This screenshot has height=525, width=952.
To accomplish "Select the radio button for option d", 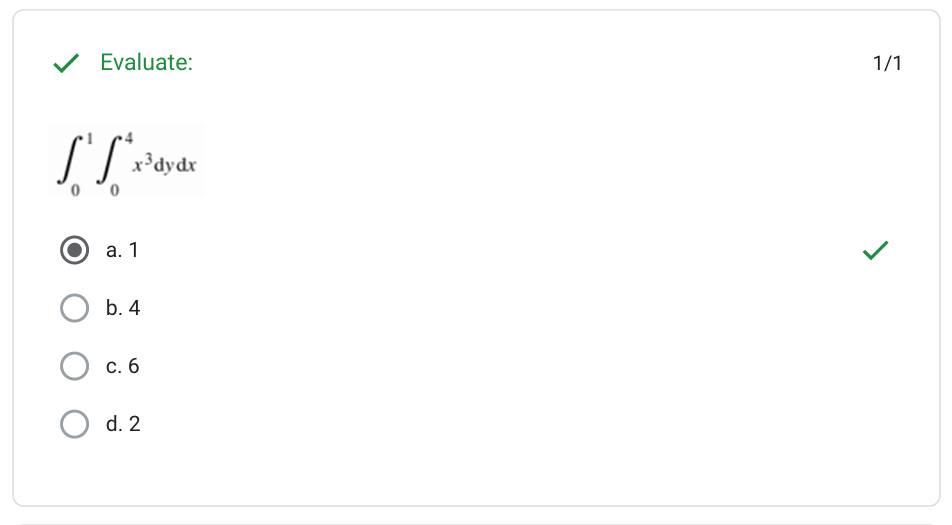I will point(74,424).
